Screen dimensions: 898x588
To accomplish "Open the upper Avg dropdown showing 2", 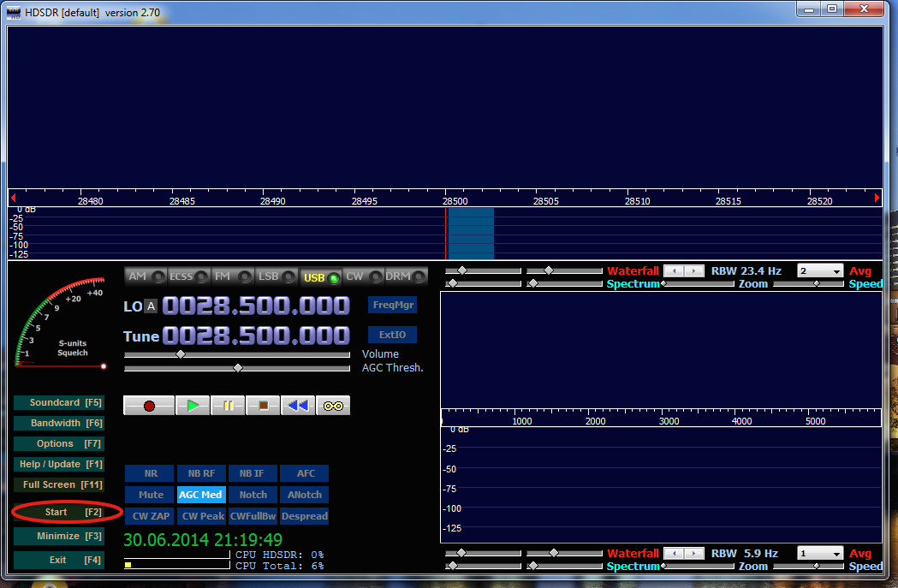I will (x=819, y=271).
